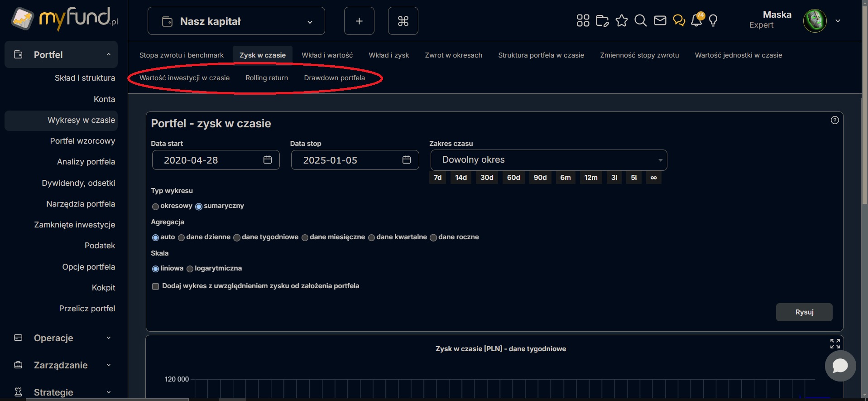Open the help question mark icon
868x401 pixels.
pos(835,120)
